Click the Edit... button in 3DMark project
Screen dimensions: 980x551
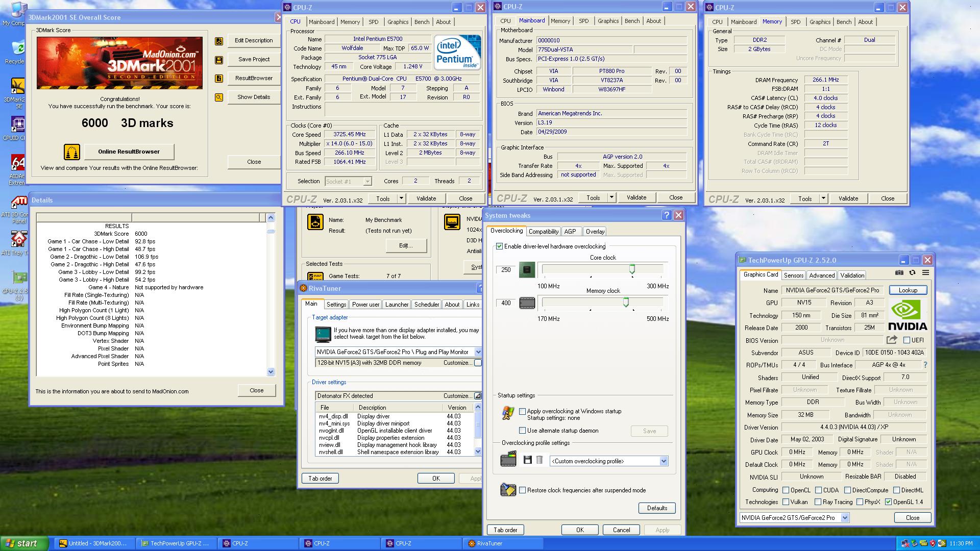[406, 245]
